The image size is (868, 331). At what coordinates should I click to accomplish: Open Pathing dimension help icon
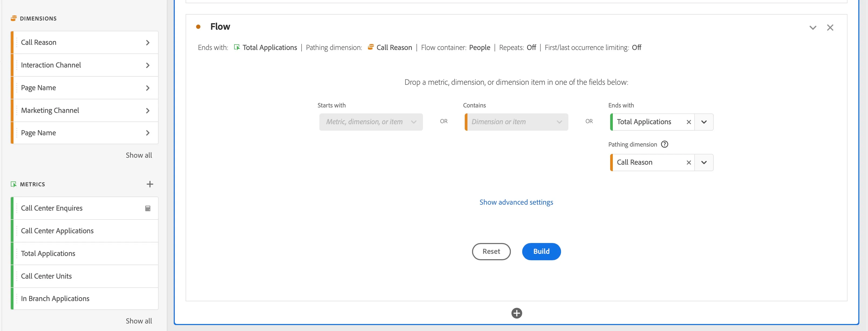(664, 144)
